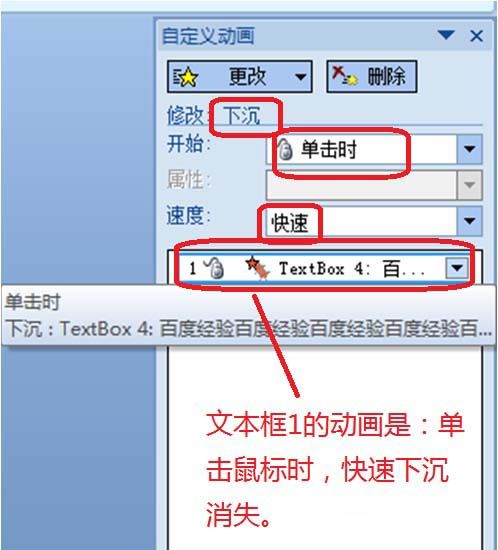Click the 快速 speed value field
This screenshot has width=498, height=550.
point(362,221)
